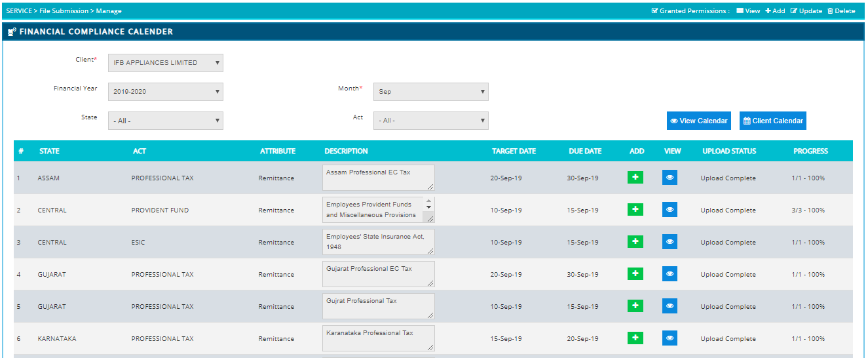Open the Client Calendar button
This screenshot has width=868, height=358.
(x=772, y=121)
